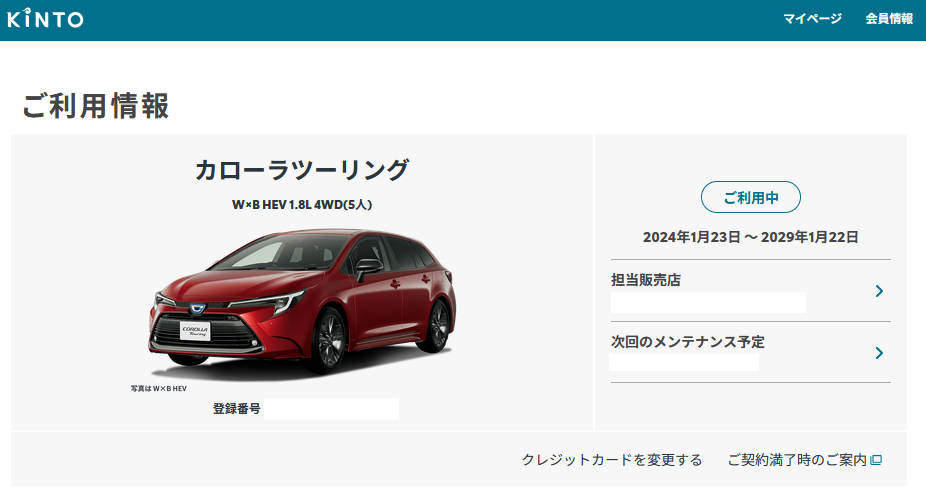Select the W×B HEV 1.8L 4WD(5人) grade text

coord(302,205)
